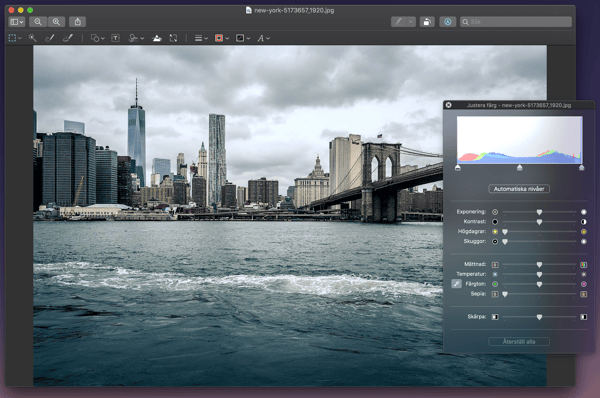Screen dimensions: 600x398
Task: Click the green full-screen window button
Action: pos(30,10)
